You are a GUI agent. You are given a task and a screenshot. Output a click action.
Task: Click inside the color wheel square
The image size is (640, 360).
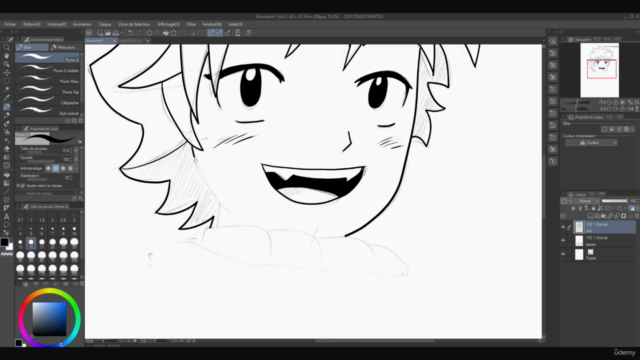point(49,319)
